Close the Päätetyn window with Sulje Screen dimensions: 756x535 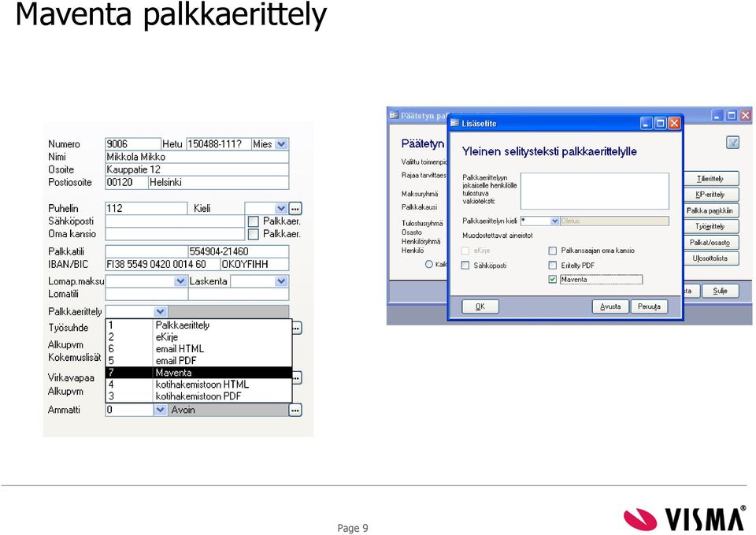pos(720,291)
